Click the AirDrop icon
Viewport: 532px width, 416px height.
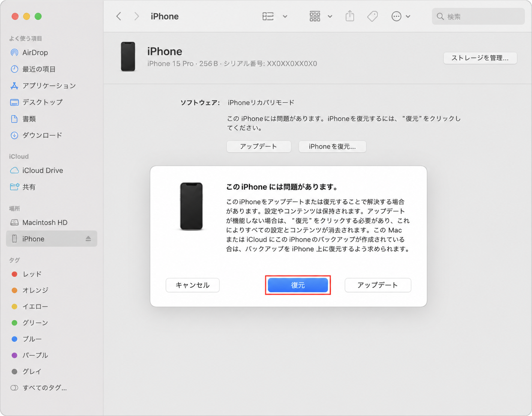coord(14,53)
